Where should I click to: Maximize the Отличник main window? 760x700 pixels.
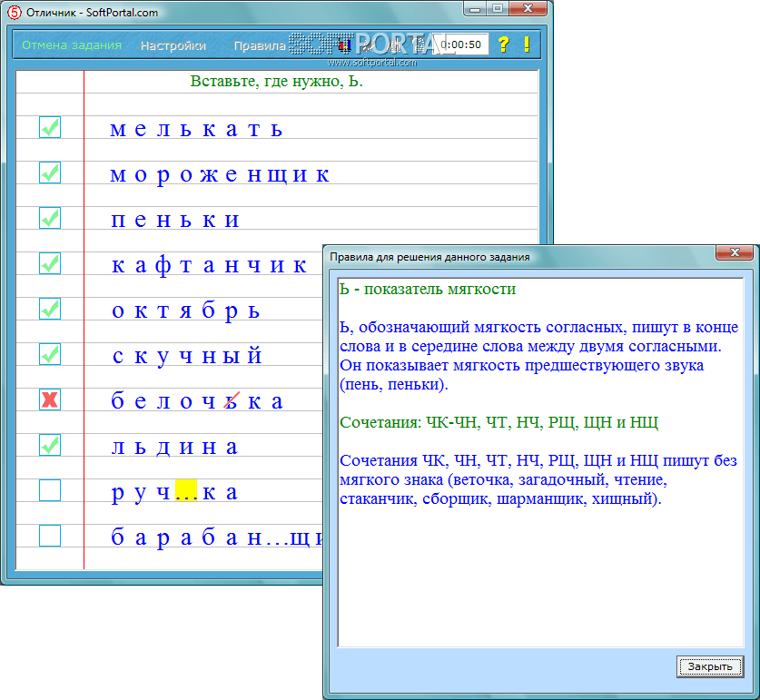pos(498,9)
